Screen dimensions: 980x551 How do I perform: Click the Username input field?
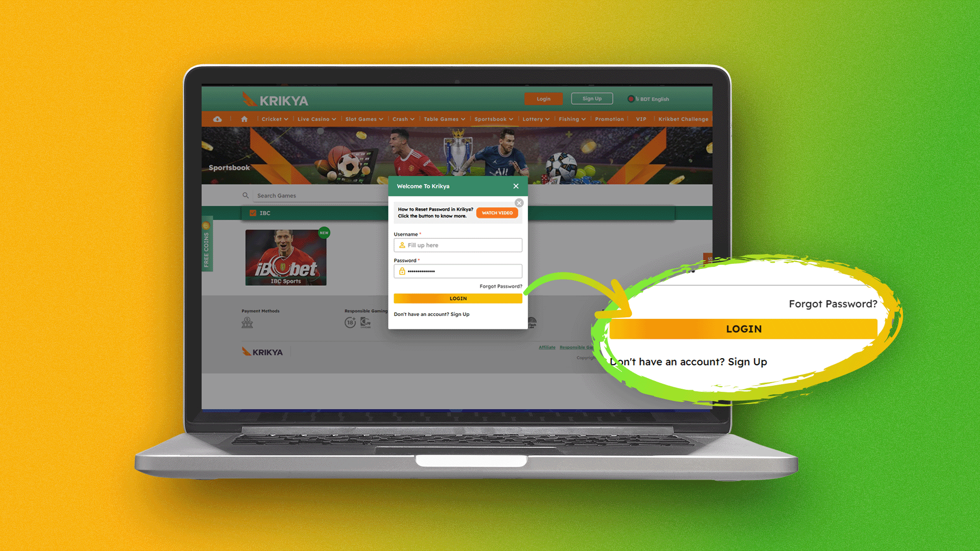(x=458, y=245)
